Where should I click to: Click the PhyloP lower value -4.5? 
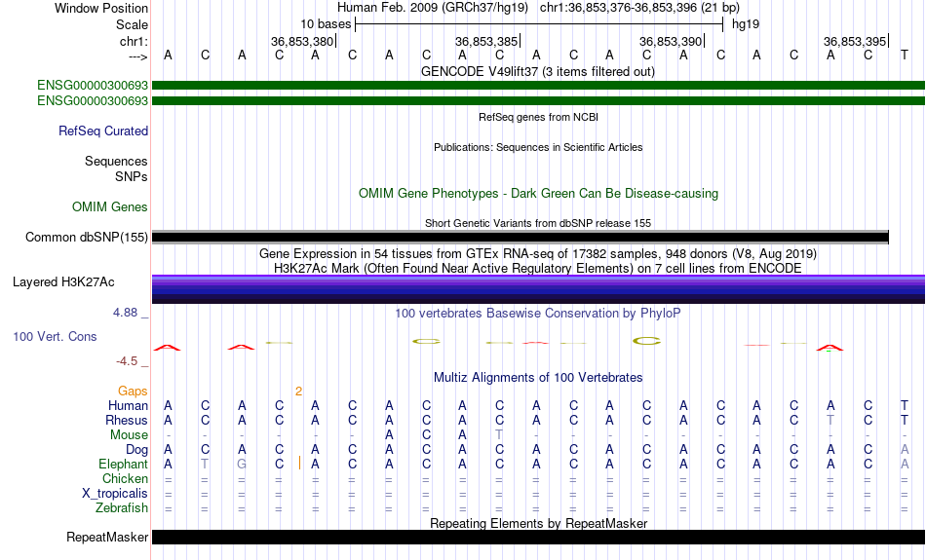point(127,361)
